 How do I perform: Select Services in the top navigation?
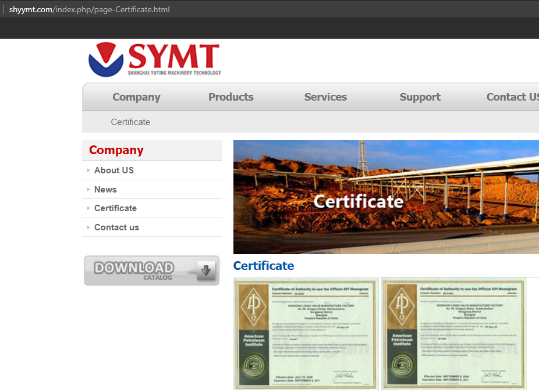(x=325, y=97)
